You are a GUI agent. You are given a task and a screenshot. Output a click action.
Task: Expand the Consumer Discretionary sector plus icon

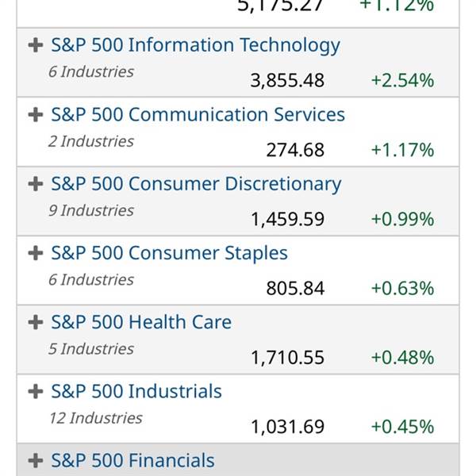tap(35, 184)
